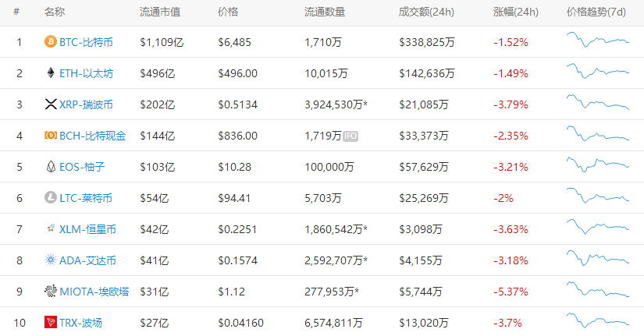Open the XRP-瑞波币 link
644x336 pixels.
click(86, 104)
